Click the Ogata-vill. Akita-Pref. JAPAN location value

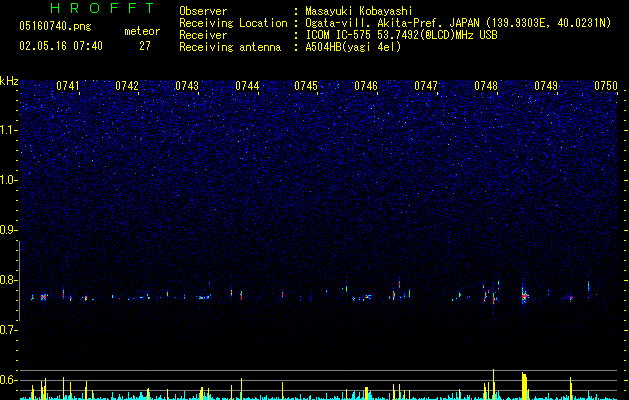click(x=458, y=23)
